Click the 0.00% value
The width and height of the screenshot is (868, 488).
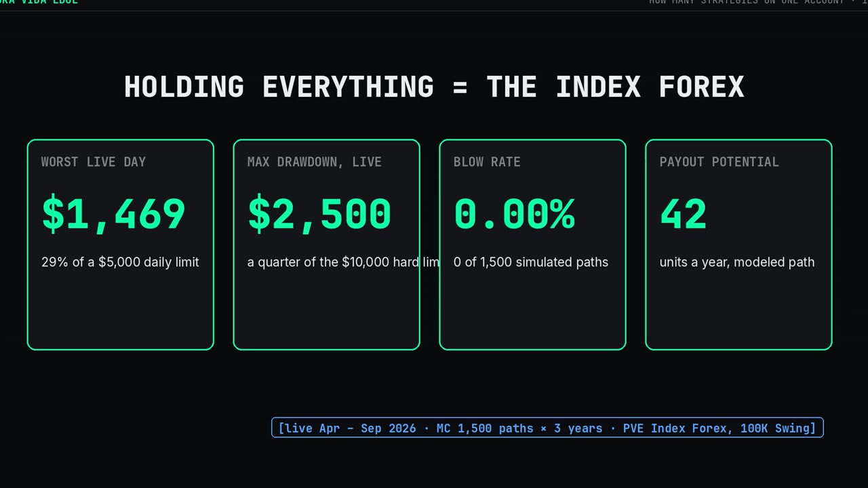click(515, 214)
